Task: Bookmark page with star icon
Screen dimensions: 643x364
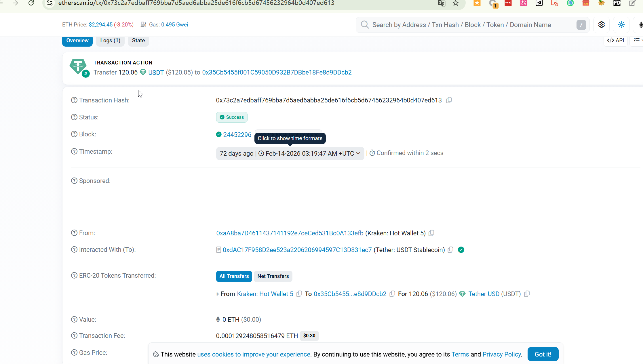Action: (x=456, y=3)
